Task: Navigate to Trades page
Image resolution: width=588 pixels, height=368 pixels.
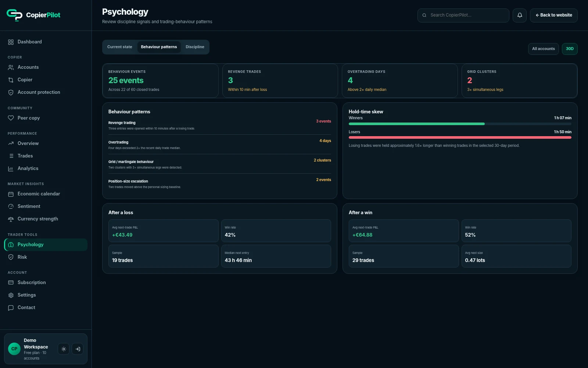Action: coord(46,156)
